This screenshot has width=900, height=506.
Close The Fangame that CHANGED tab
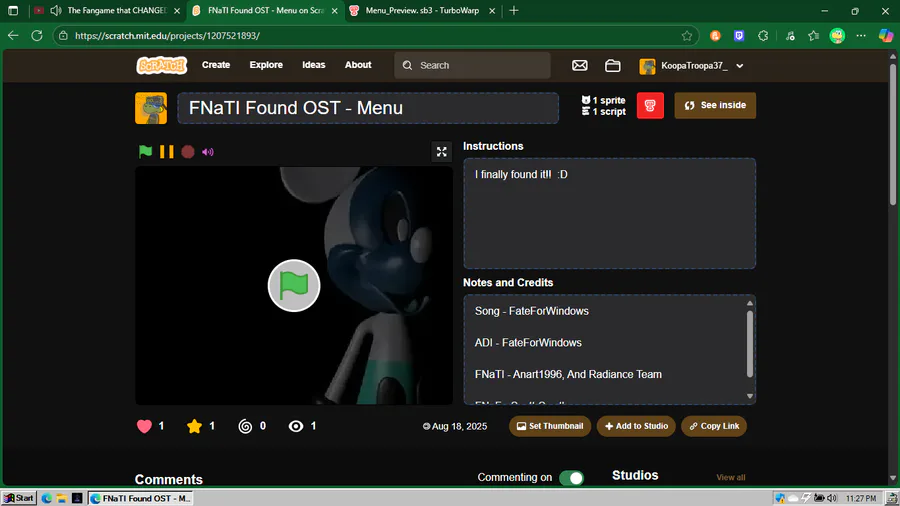177,11
